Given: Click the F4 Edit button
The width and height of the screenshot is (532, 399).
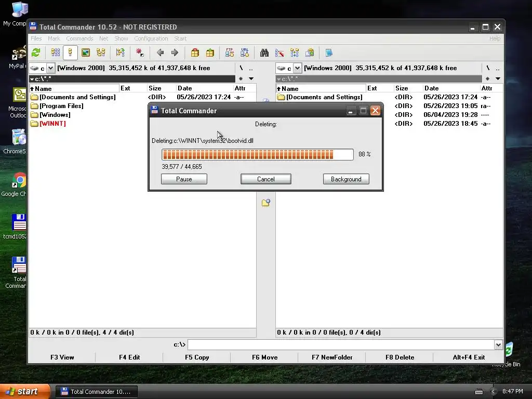Looking at the screenshot, I should pos(129,357).
